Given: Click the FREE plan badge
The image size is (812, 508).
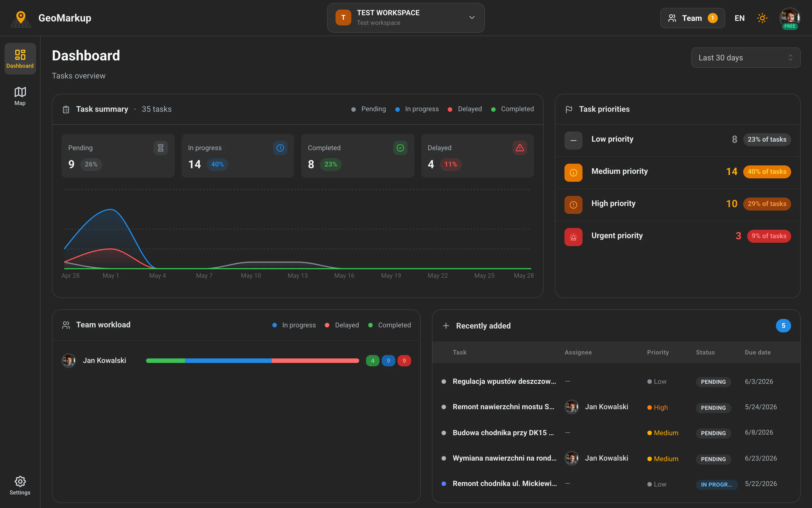Looking at the screenshot, I should point(789,26).
